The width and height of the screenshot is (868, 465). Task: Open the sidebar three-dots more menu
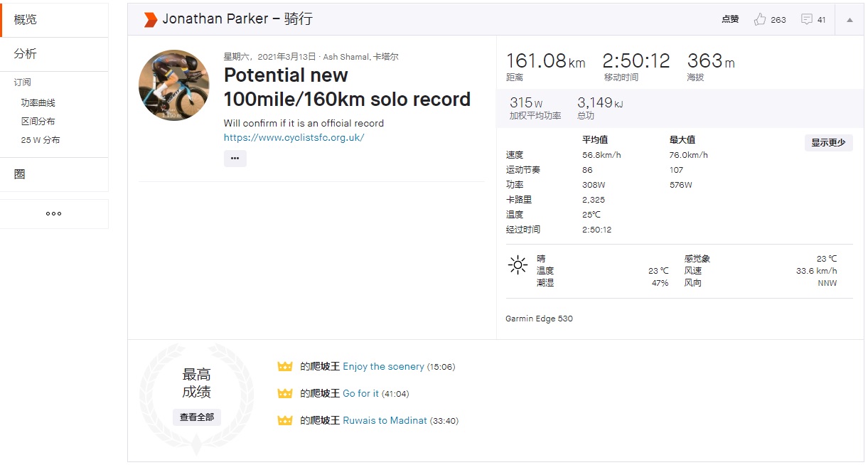tap(53, 213)
